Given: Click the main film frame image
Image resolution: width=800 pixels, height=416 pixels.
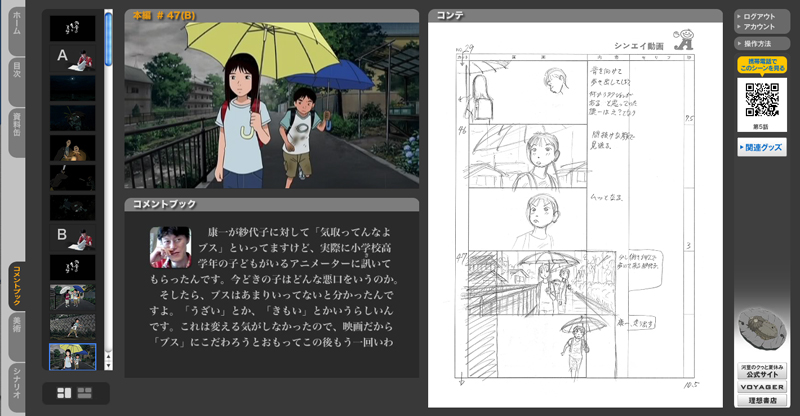Looking at the screenshot, I should 272,105.
